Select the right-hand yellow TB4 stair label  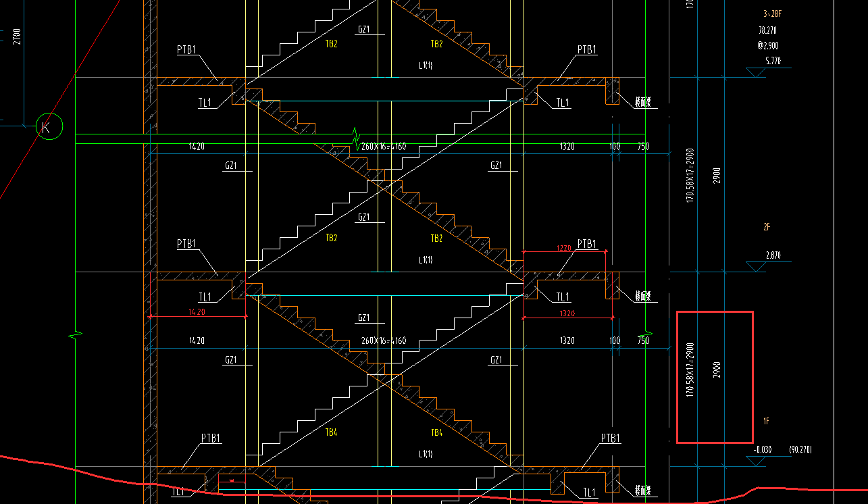[x=436, y=432]
